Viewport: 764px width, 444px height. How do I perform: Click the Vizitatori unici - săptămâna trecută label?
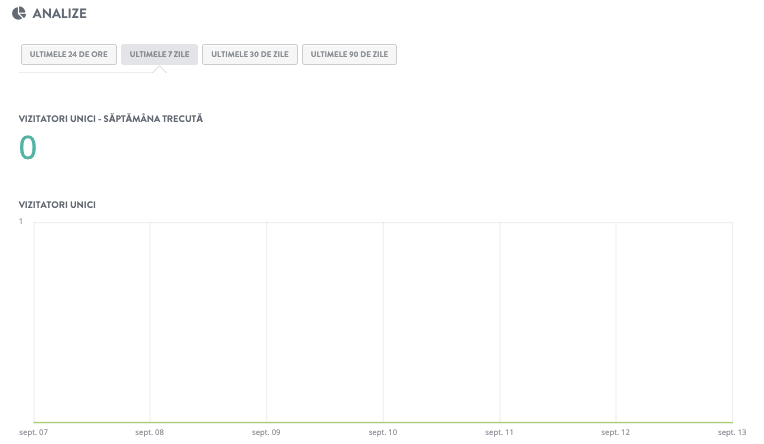point(111,118)
